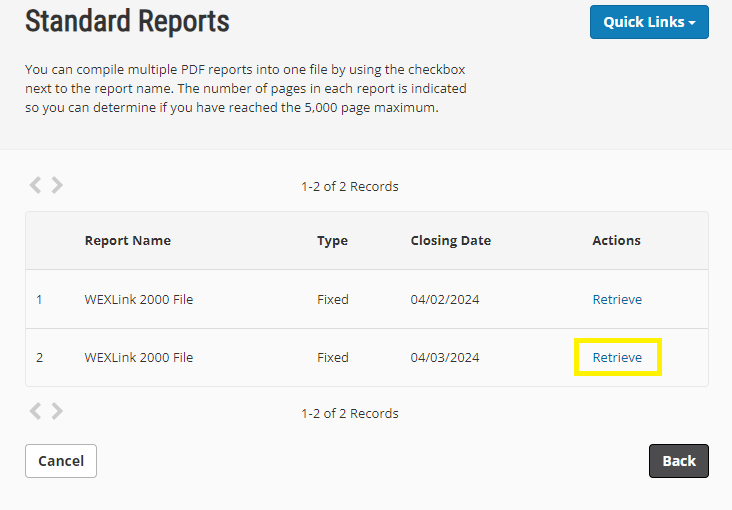Click the Fixed type cell in row 2
The width and height of the screenshot is (732, 510).
click(333, 357)
